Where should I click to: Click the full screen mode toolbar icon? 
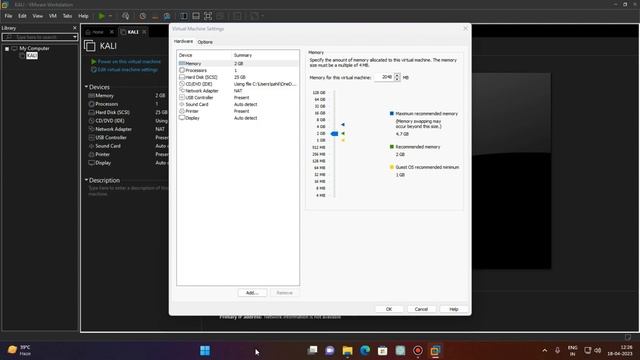208,16
